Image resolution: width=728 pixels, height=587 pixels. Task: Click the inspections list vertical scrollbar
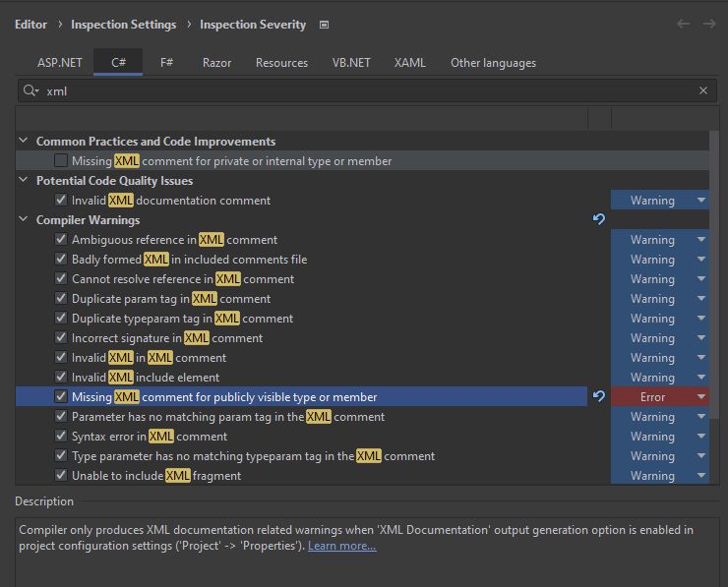tap(714, 273)
